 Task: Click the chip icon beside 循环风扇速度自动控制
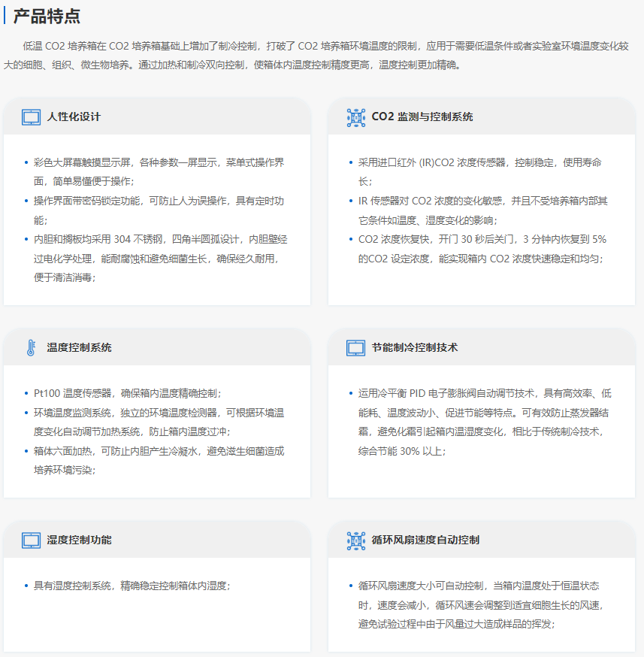pyautogui.click(x=355, y=540)
